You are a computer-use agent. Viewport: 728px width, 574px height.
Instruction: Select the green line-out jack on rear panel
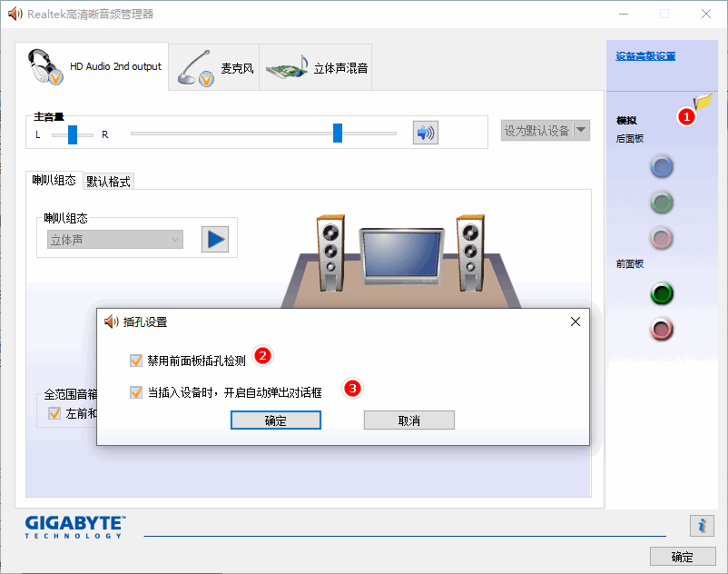pyautogui.click(x=661, y=203)
